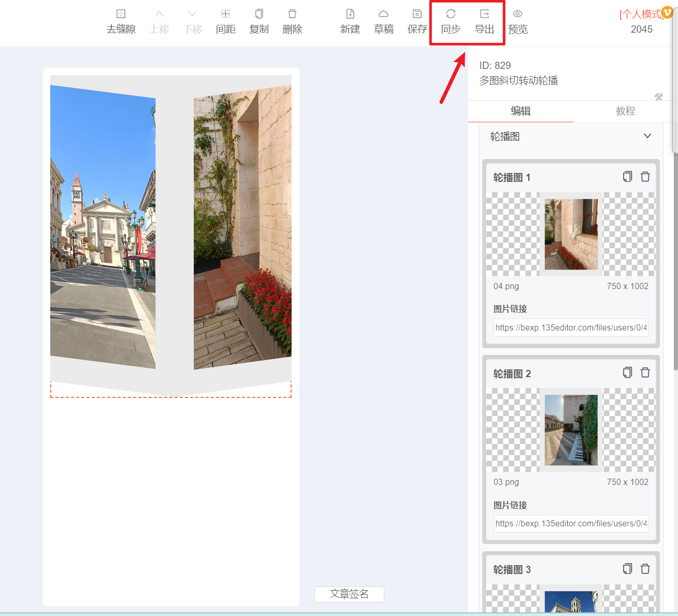
Task: Click the brick wall flowers image in canvas
Action: click(x=242, y=227)
